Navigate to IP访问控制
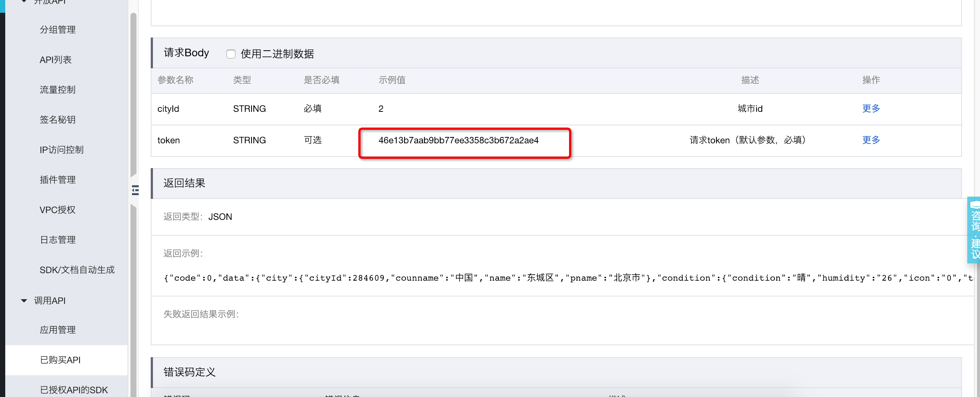The height and width of the screenshot is (397, 980). point(61,150)
